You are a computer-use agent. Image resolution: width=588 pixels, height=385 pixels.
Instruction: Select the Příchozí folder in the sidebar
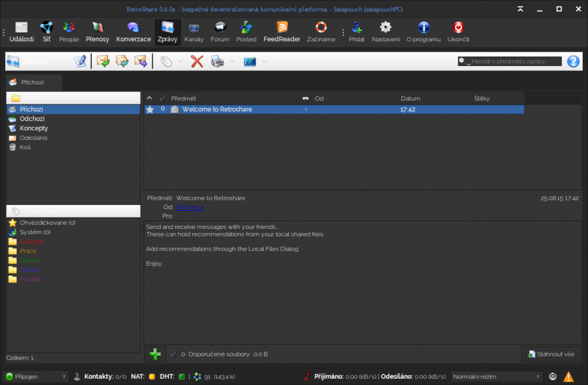click(73, 110)
